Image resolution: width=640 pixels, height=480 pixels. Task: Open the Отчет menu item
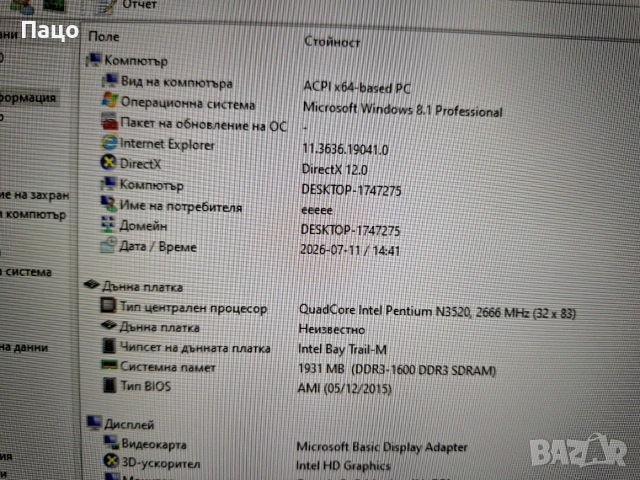click(140, 5)
